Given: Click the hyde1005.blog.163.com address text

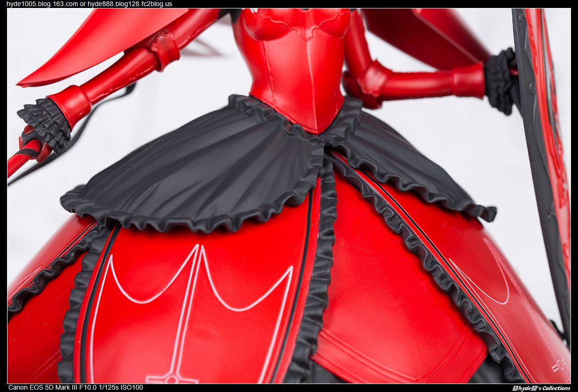Looking at the screenshot, I should tap(42, 4).
